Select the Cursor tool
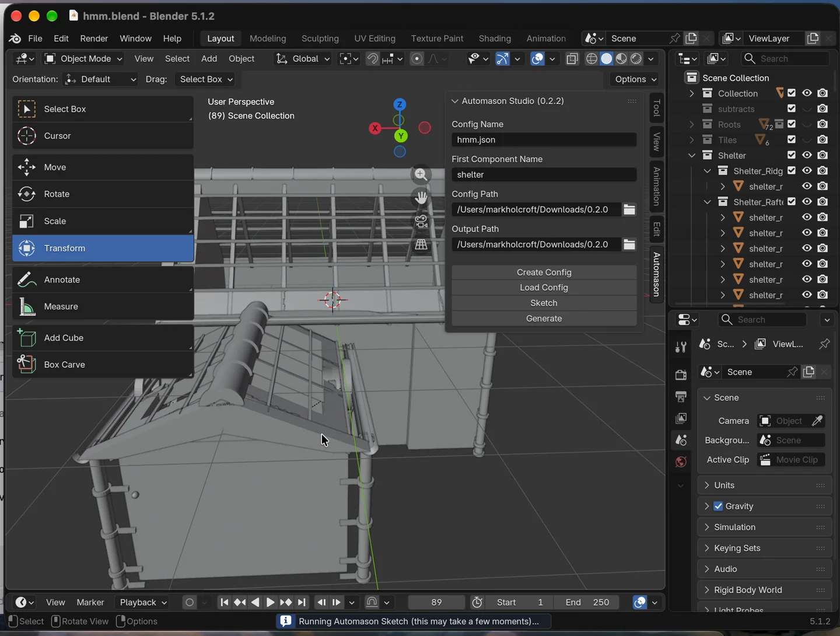This screenshot has height=636, width=840. point(103,136)
